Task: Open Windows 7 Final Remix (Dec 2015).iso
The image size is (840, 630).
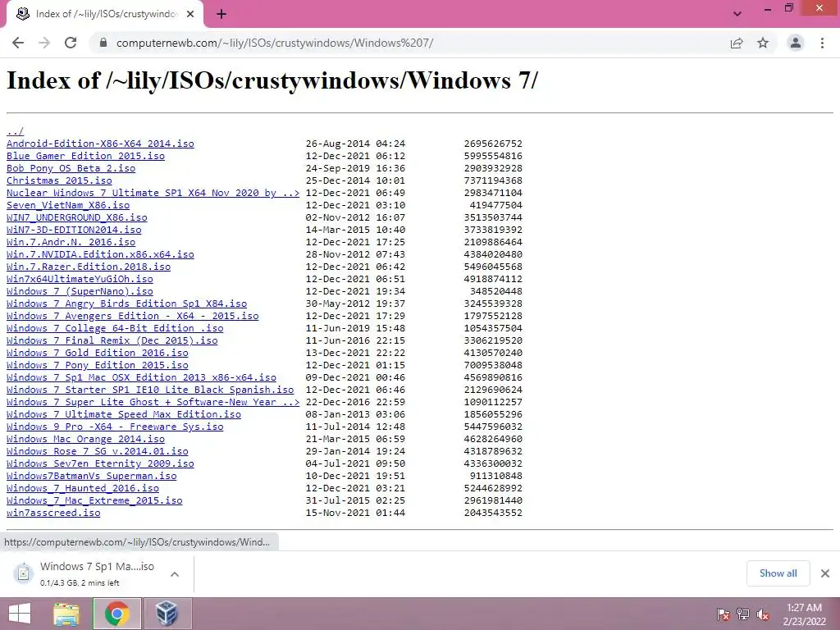Action: pos(112,340)
